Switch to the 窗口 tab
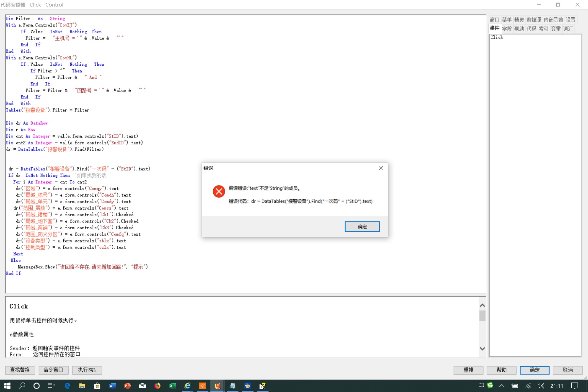 [495, 20]
